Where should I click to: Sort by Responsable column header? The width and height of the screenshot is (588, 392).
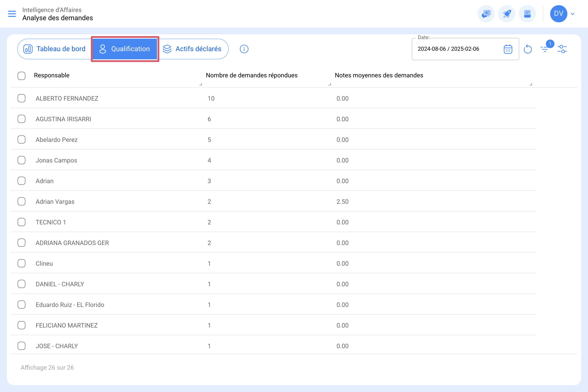tap(52, 75)
